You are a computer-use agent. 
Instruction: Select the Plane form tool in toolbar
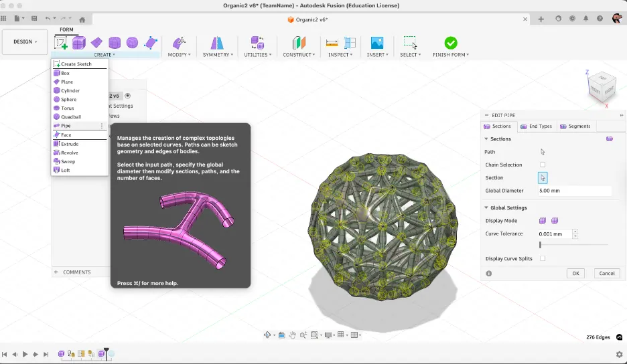pyautogui.click(x=96, y=42)
